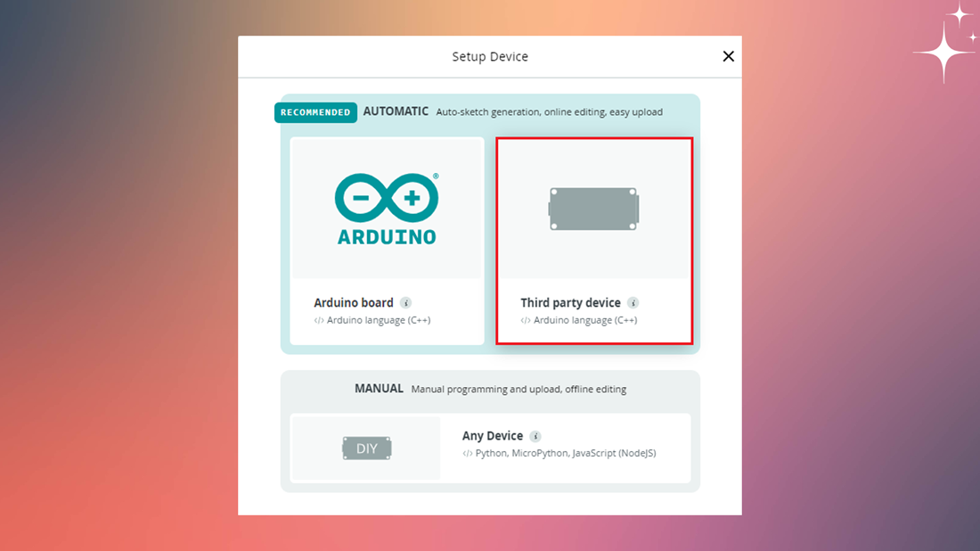Image resolution: width=980 pixels, height=551 pixels.
Task: Close the Setup Device dialog
Action: [728, 56]
